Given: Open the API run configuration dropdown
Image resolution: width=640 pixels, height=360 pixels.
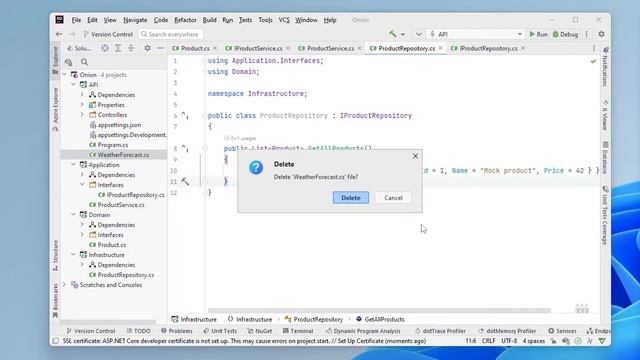Looking at the screenshot, I should [476, 34].
